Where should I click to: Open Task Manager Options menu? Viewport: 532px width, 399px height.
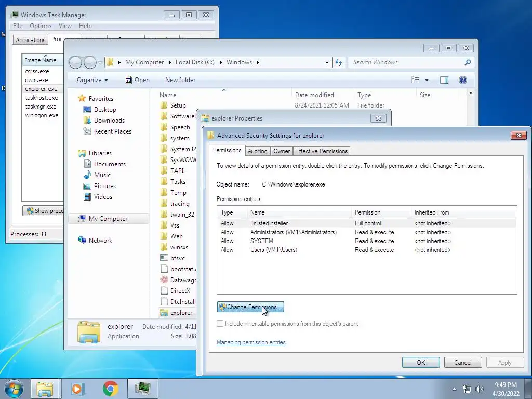click(41, 26)
